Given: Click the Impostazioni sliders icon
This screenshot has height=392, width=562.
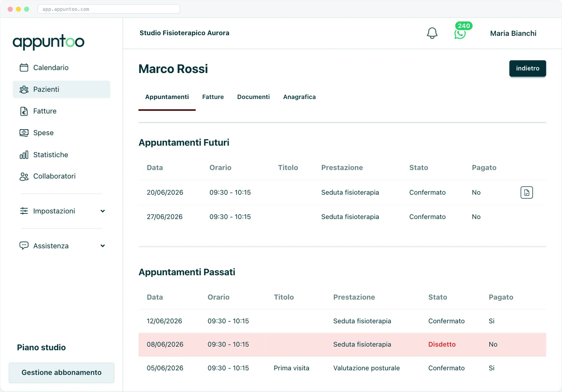Looking at the screenshot, I should pos(24,211).
